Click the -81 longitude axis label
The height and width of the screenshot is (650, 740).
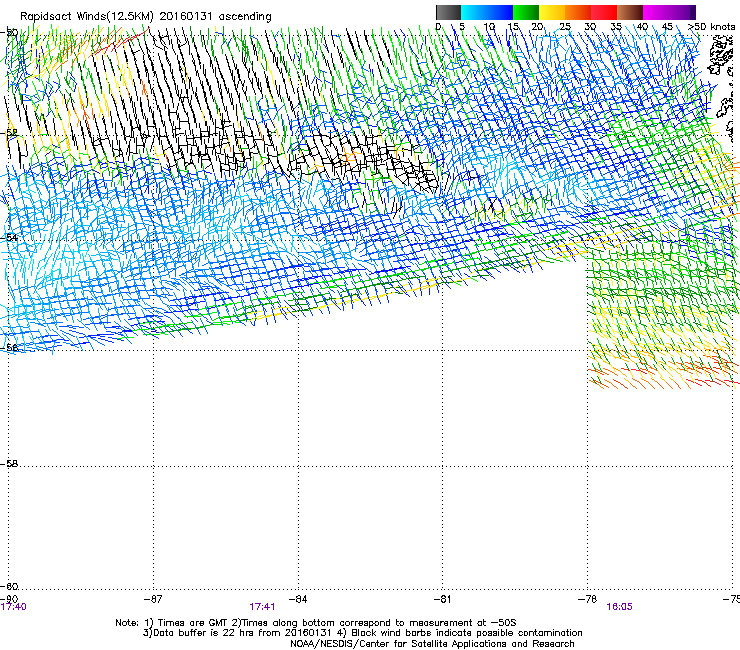coord(442,599)
